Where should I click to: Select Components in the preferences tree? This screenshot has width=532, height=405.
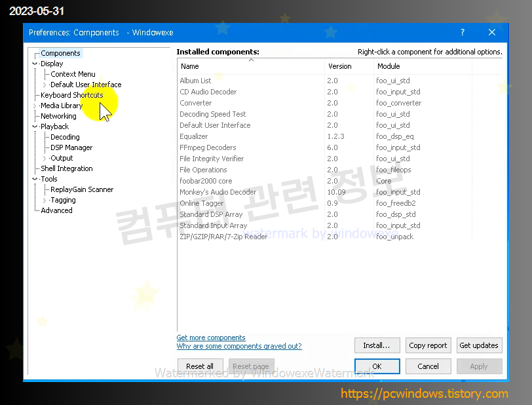pyautogui.click(x=60, y=53)
